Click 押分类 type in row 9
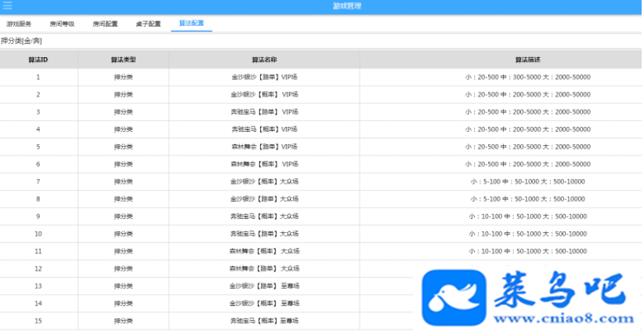Screen dimensions: 644x335 point(123,217)
